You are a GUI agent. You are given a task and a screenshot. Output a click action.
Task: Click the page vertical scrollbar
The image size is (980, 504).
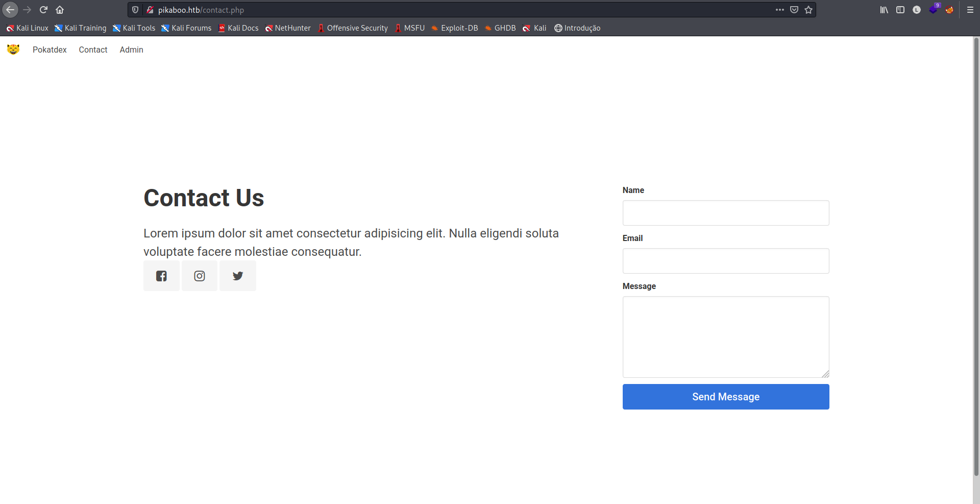click(x=976, y=255)
